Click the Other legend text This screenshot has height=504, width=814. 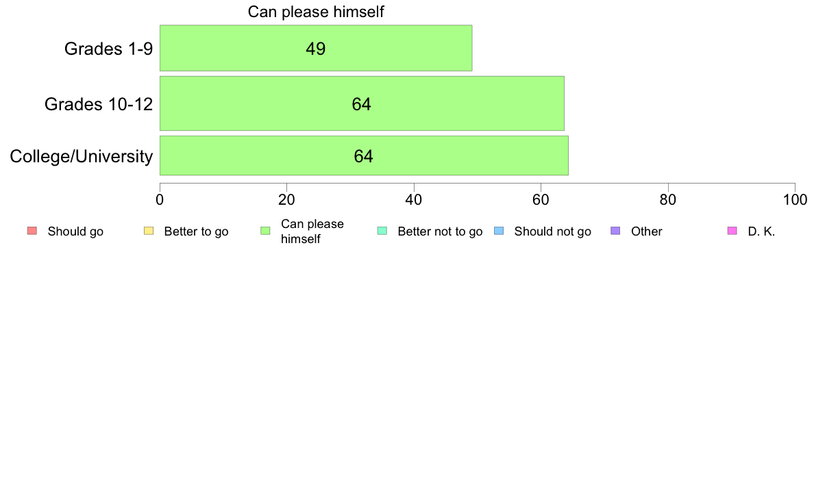pos(646,231)
